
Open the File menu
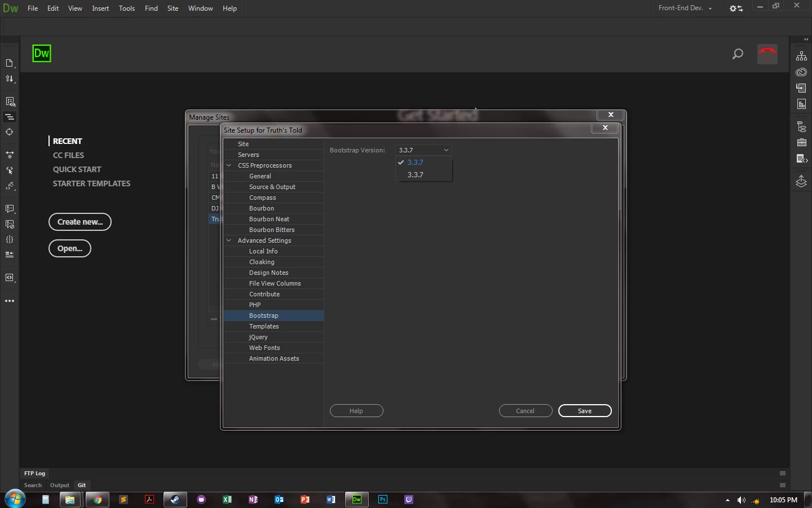pyautogui.click(x=33, y=8)
